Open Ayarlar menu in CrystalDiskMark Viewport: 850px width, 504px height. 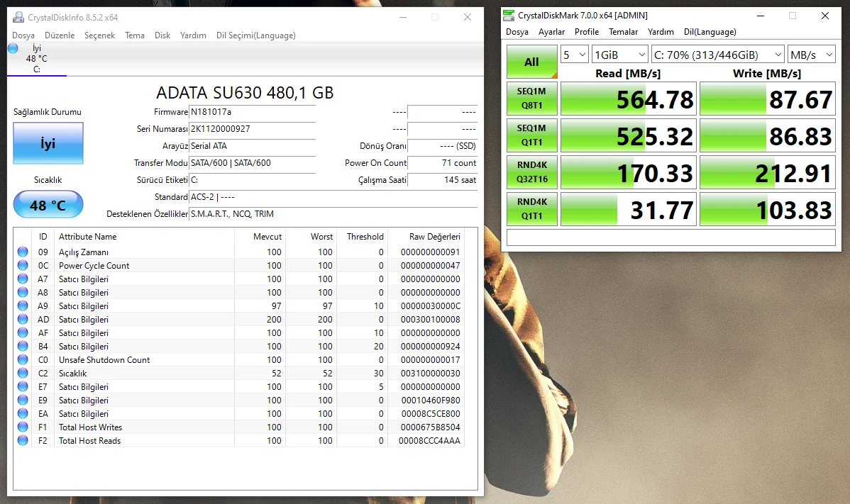tap(552, 32)
